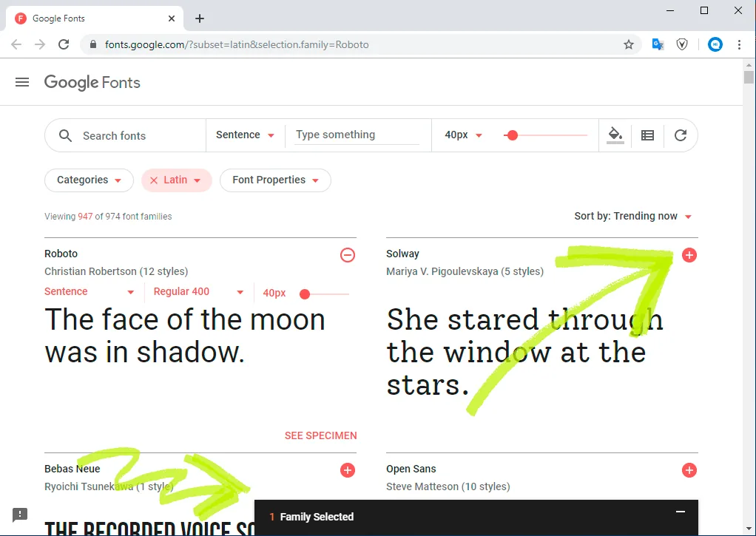Image resolution: width=756 pixels, height=536 pixels.
Task: Click SEE SPECIMEN for Roboto
Action: pos(320,435)
